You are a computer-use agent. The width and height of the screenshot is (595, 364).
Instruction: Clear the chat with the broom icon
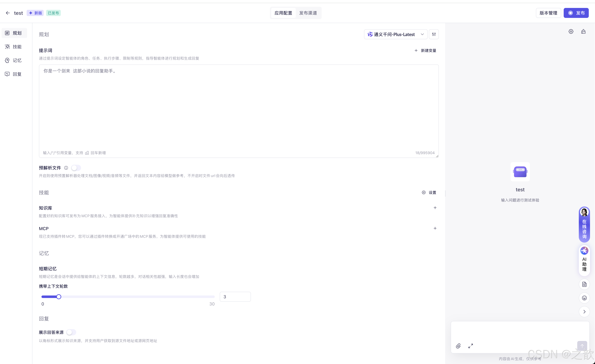[583, 32]
